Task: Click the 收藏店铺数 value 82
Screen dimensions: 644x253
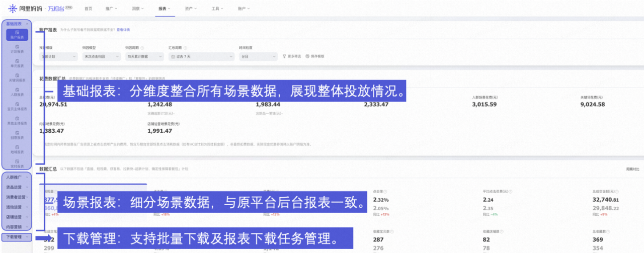Action: 486,240
